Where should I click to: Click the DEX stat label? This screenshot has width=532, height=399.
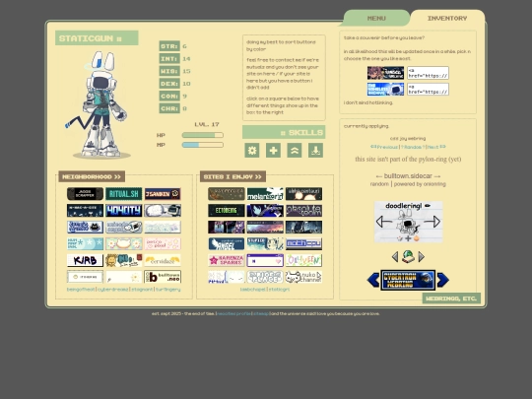tap(169, 84)
